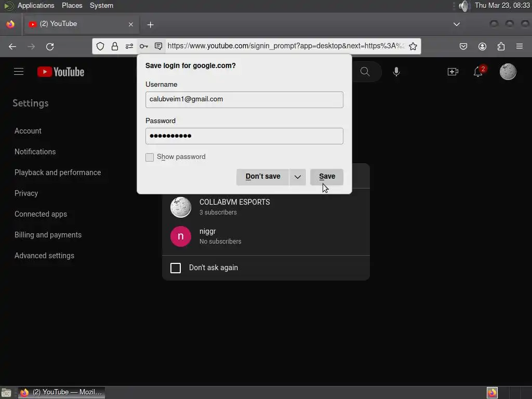Select the COLLABVM ESPORTS channel
Viewport: 532px width, 399px height.
[x=266, y=207]
